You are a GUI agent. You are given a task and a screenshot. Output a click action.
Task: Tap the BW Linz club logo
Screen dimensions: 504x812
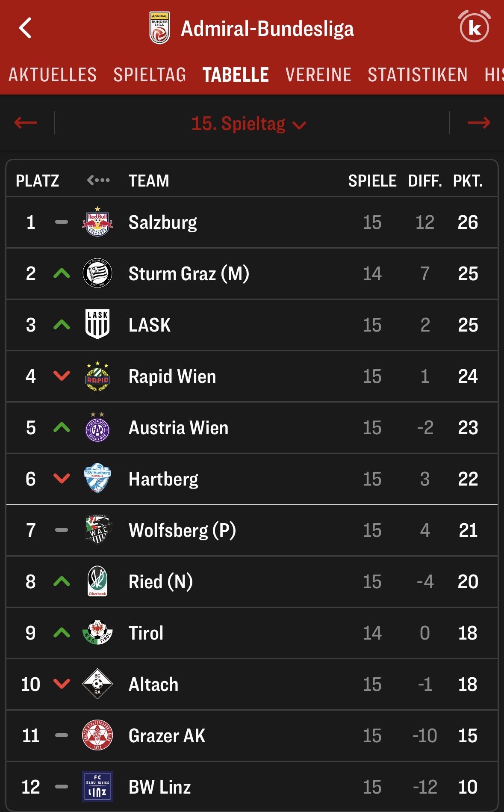[97, 786]
